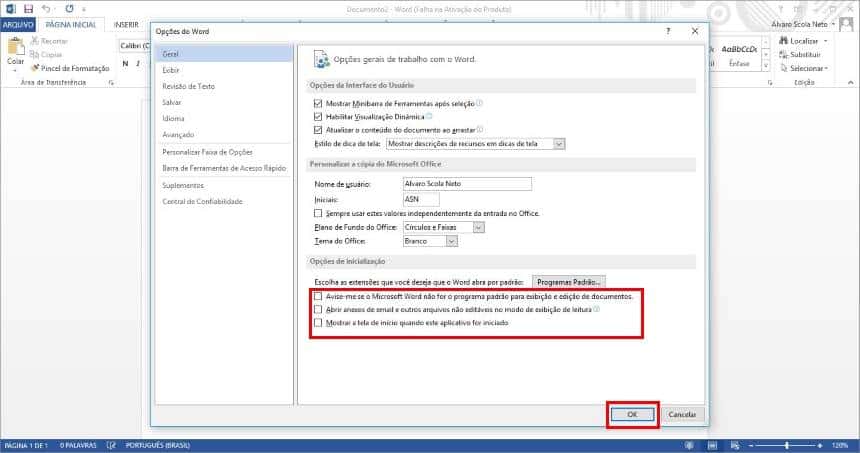Click the Redo/Repeat circular arrow icon

pos(69,9)
